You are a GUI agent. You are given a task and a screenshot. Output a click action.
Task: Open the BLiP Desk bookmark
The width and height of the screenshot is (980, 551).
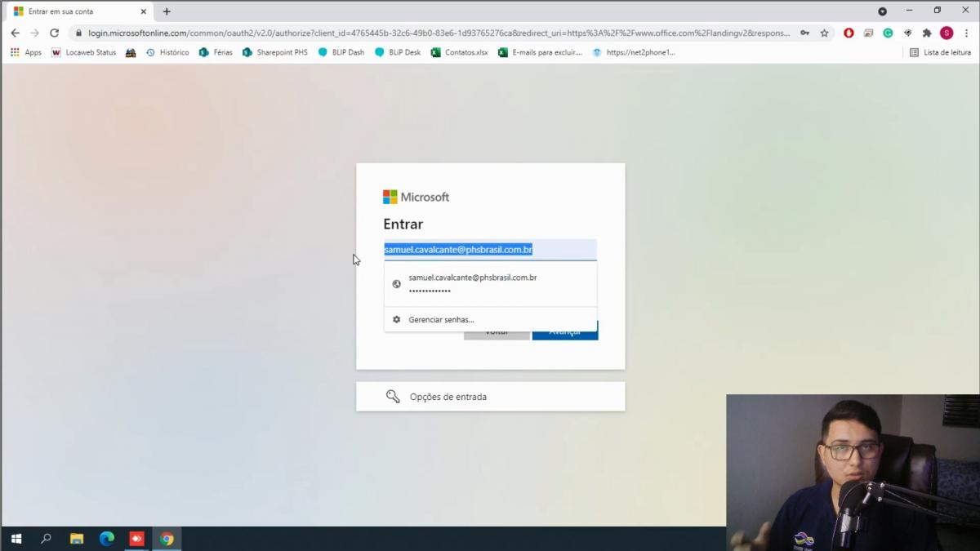click(398, 52)
